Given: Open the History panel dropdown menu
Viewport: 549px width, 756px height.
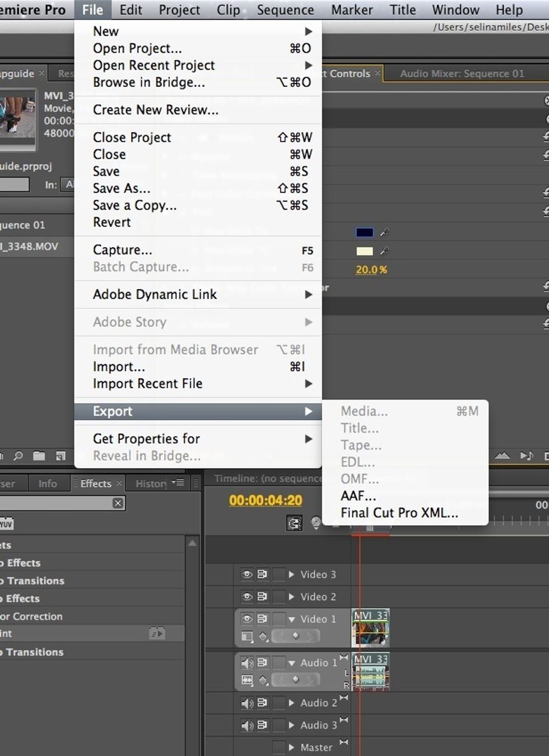Looking at the screenshot, I should (x=179, y=483).
